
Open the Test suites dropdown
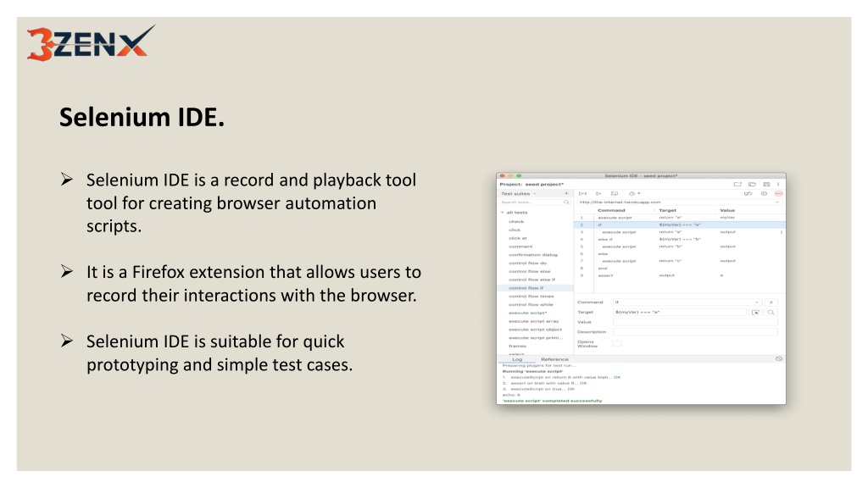click(519, 194)
